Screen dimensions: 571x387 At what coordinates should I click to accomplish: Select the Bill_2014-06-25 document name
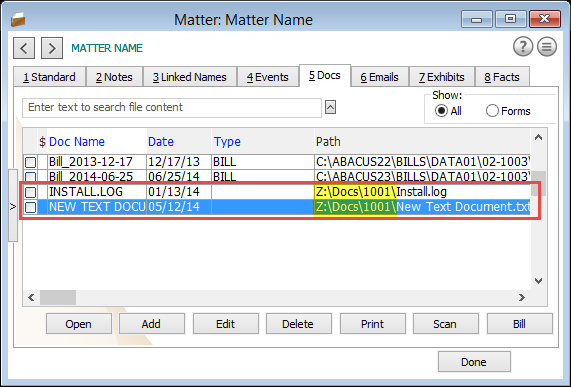[x=91, y=177]
